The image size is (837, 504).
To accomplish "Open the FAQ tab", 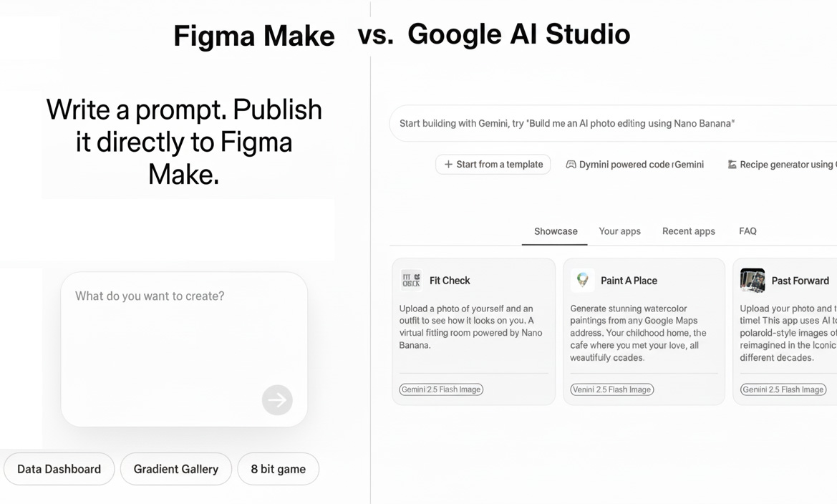I will (748, 231).
